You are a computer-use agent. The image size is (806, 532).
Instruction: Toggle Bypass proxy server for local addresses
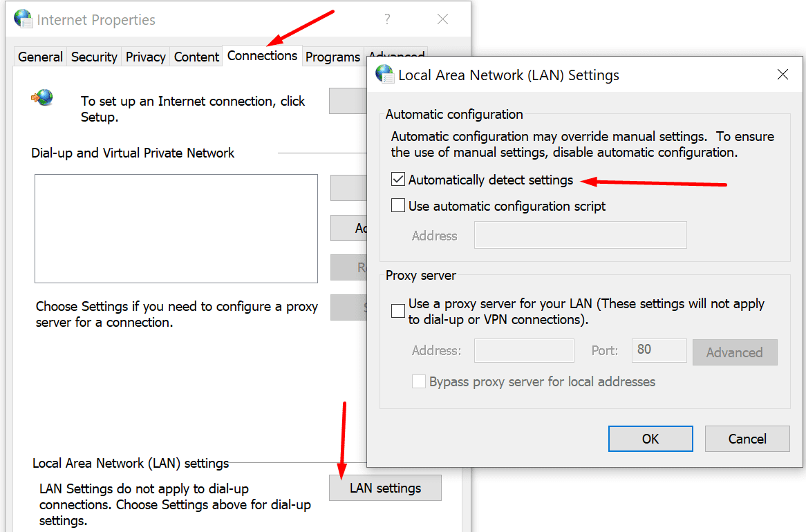[x=418, y=381]
